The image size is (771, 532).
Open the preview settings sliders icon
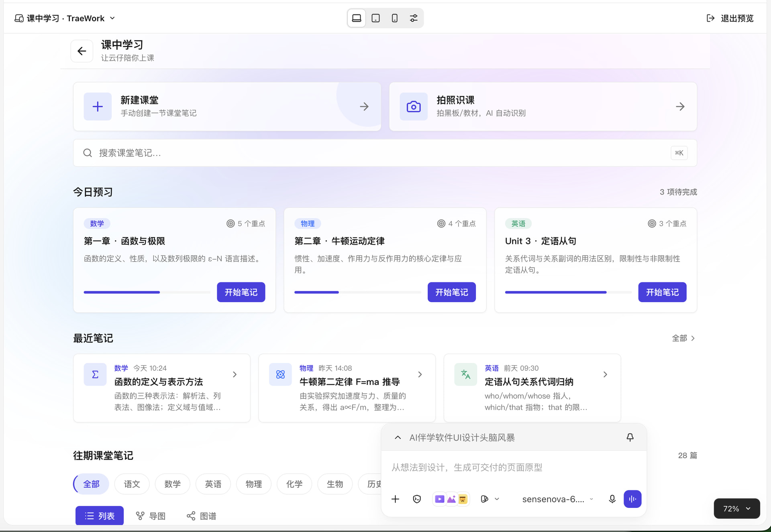pyautogui.click(x=414, y=18)
